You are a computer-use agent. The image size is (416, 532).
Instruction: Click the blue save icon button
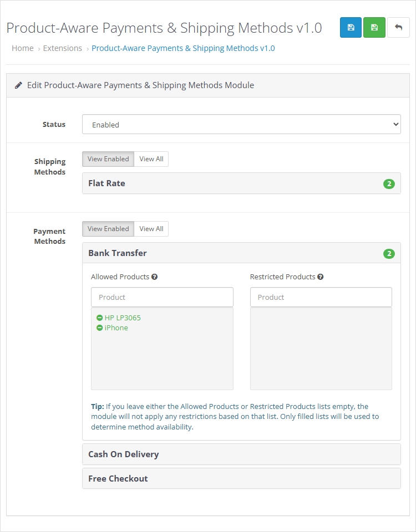coord(351,28)
